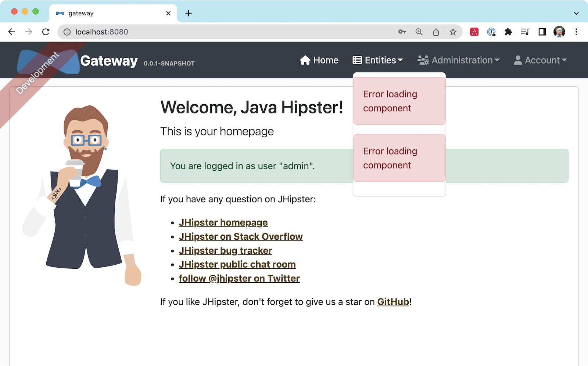Click the zoom magnifier icon in address bar
Screen dimensions: 588x366
click(x=419, y=32)
